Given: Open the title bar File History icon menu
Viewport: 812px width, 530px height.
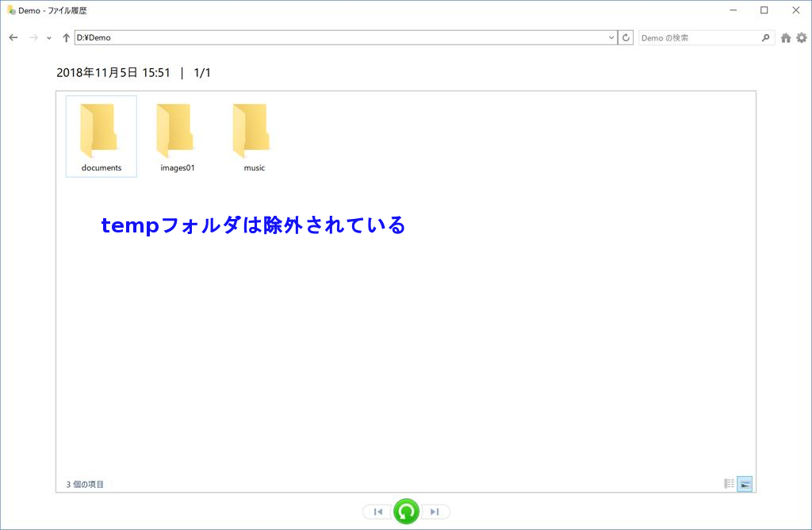Looking at the screenshot, I should click(x=11, y=10).
